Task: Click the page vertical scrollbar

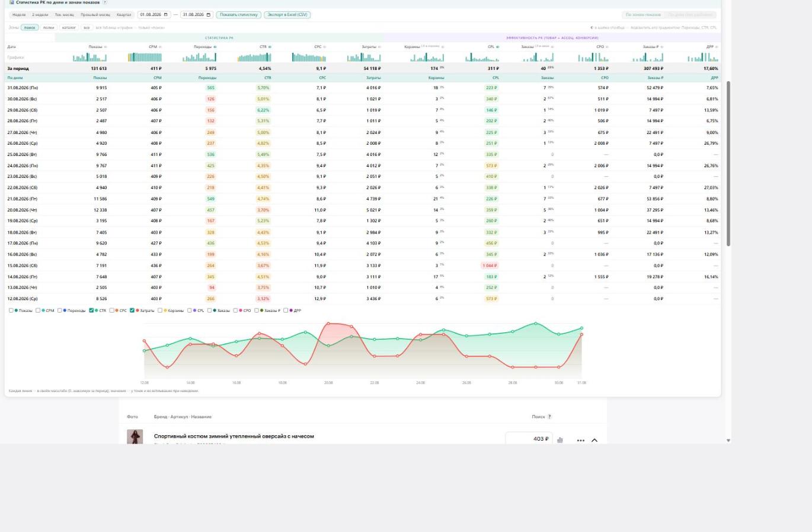Action: pos(728,164)
